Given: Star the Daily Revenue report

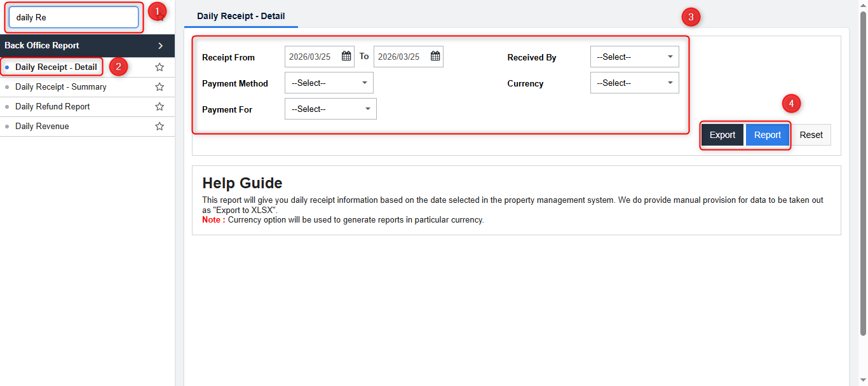Looking at the screenshot, I should (159, 126).
